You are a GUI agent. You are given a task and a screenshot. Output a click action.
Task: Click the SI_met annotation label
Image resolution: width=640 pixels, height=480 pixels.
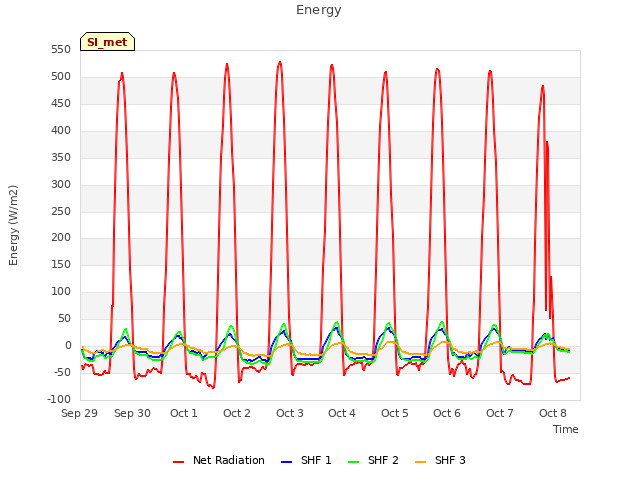point(107,42)
